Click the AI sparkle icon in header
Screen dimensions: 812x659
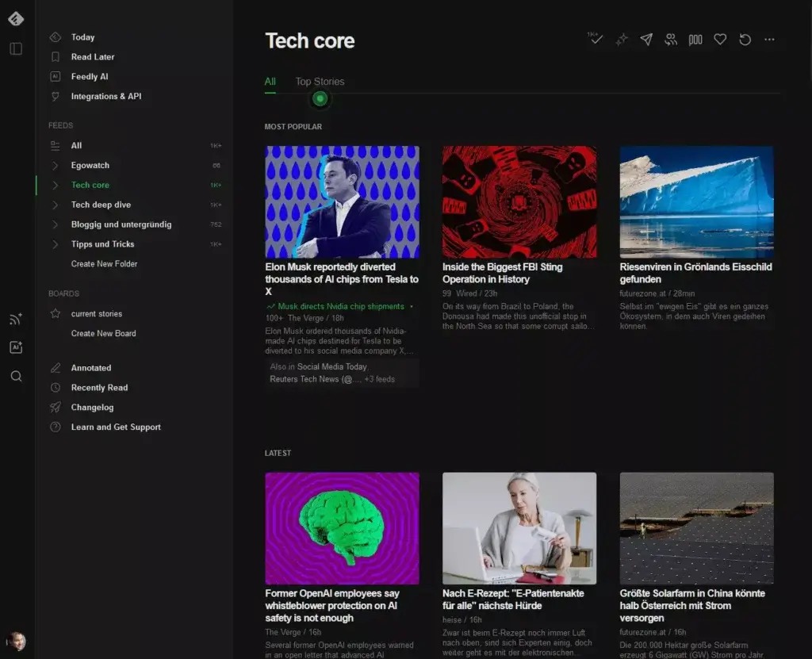click(x=622, y=40)
